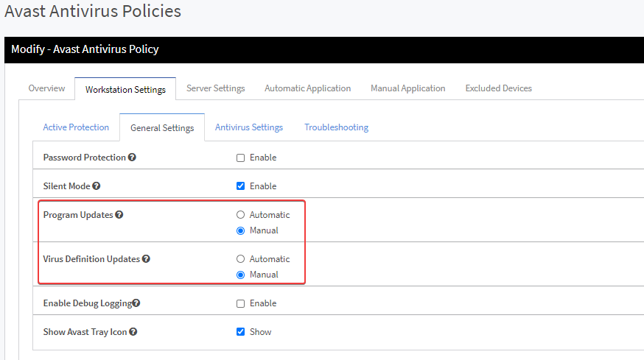Switch to Server Settings tab
Image resolution: width=644 pixels, height=360 pixels.
pyautogui.click(x=216, y=88)
